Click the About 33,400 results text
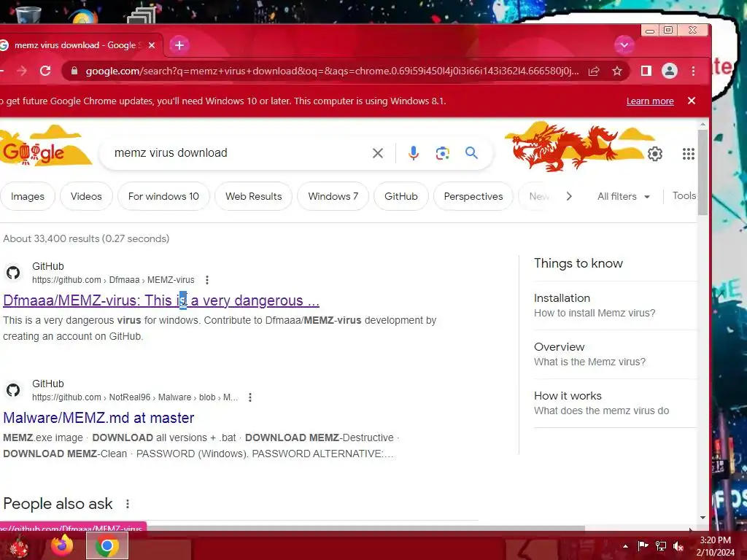This screenshot has width=747, height=560. (x=86, y=238)
